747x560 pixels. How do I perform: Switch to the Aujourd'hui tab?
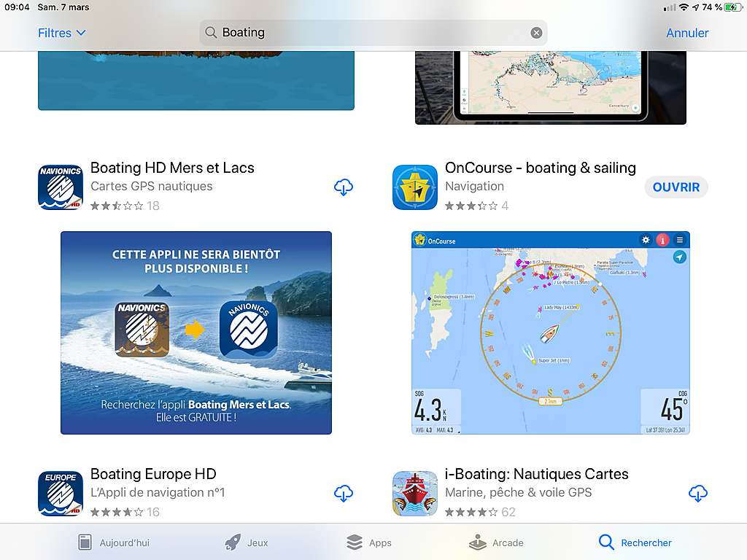114,542
